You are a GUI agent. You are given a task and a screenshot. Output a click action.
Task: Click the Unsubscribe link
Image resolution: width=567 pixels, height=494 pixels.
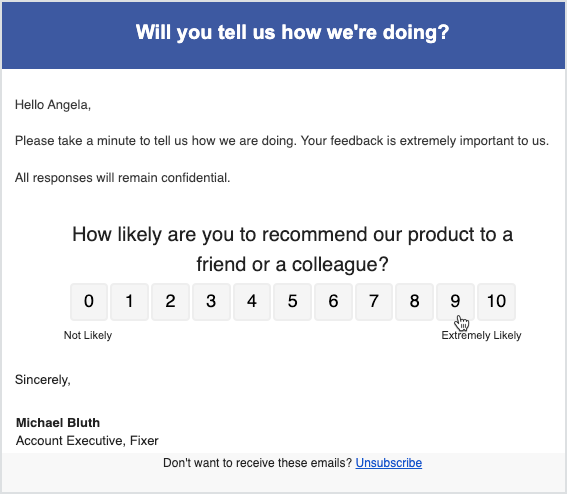[389, 463]
